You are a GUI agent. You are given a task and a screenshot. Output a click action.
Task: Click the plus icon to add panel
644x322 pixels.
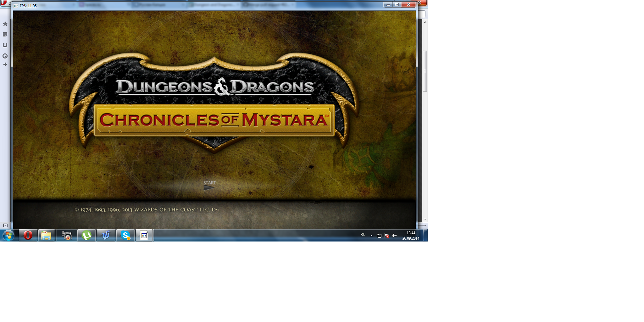coord(5,64)
